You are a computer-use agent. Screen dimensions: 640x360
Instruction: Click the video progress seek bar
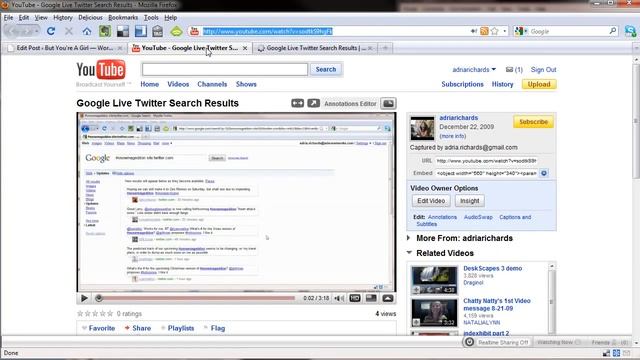tap(195, 298)
